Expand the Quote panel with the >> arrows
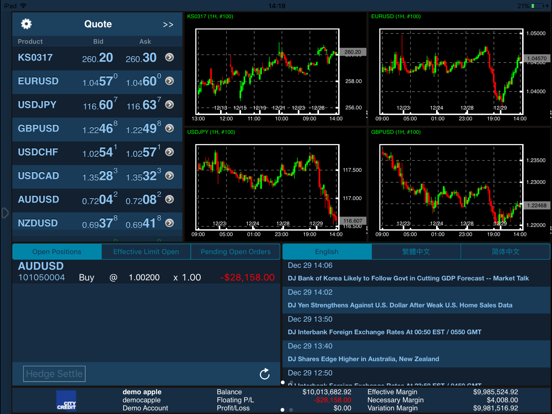 (x=168, y=25)
